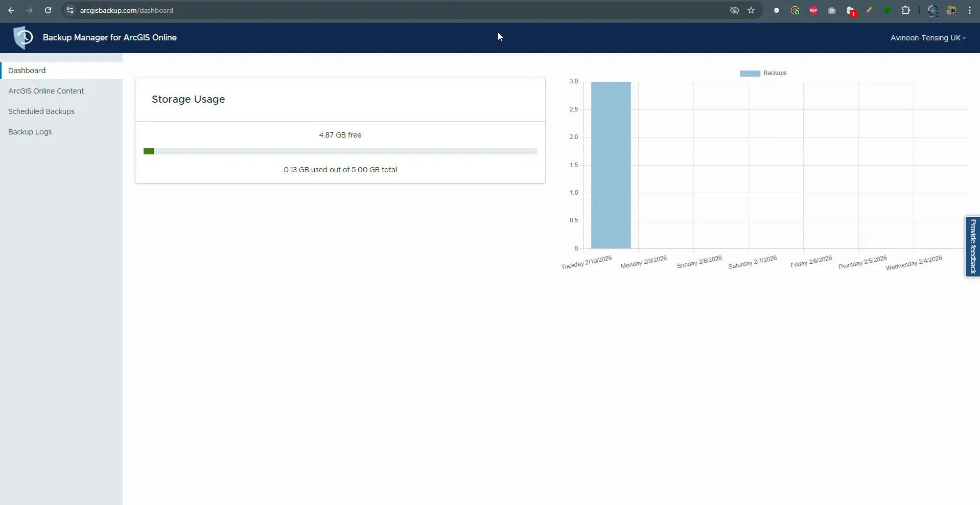The height and width of the screenshot is (505, 980).
Task: Open the Chrome profile avatar
Action: tap(951, 10)
